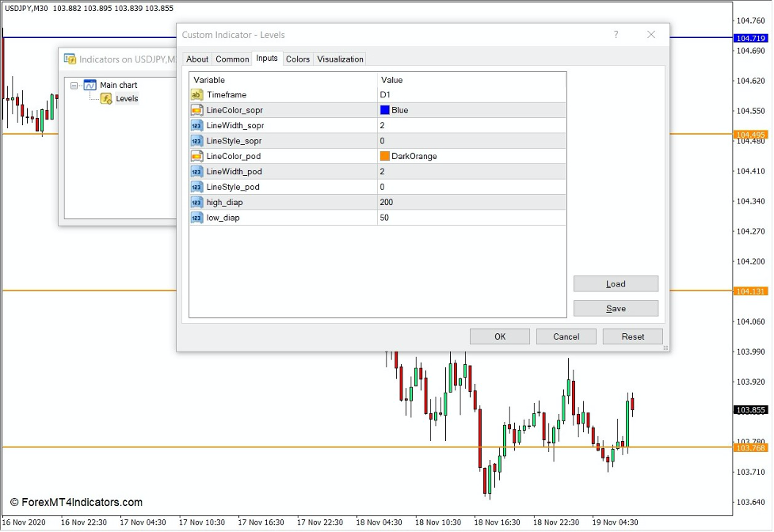Collapse the Main chart tree node
The height and width of the screenshot is (532, 774).
pos(73,85)
